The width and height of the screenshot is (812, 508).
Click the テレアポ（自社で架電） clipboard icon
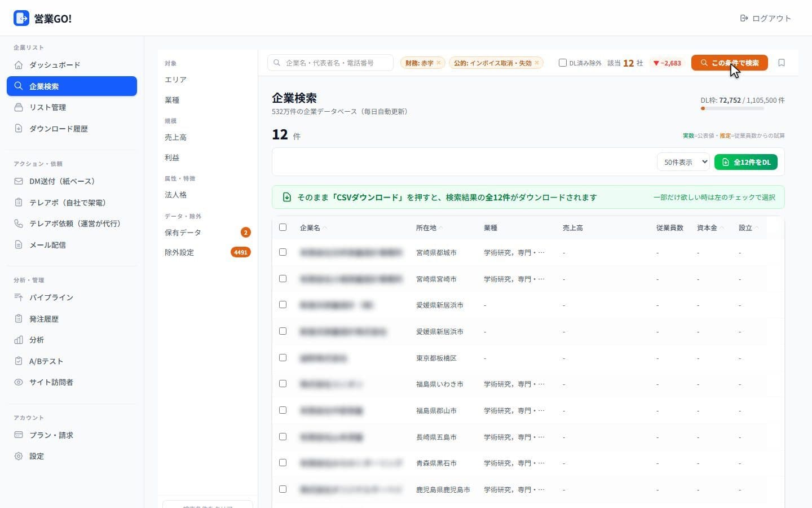pos(19,203)
